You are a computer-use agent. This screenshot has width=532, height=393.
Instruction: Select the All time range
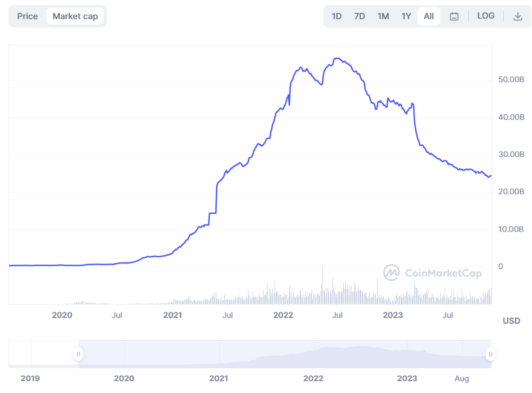click(429, 16)
